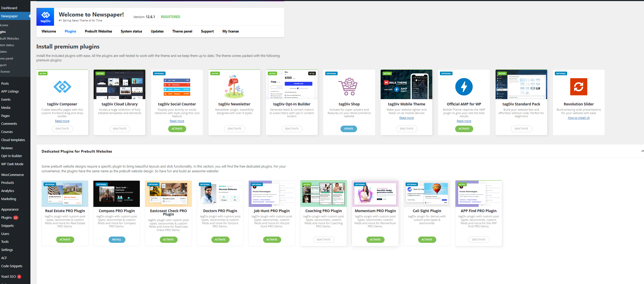Update the tagDiv Shop plugin

349,129
